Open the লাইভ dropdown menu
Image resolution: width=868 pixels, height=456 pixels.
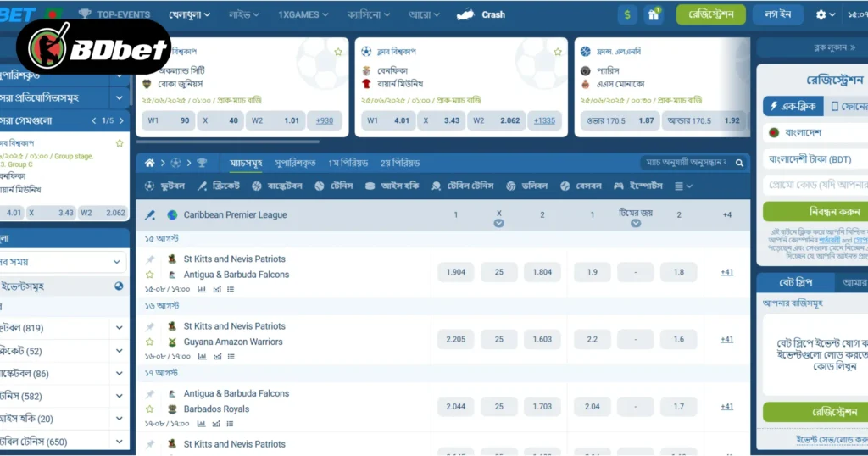(x=243, y=15)
